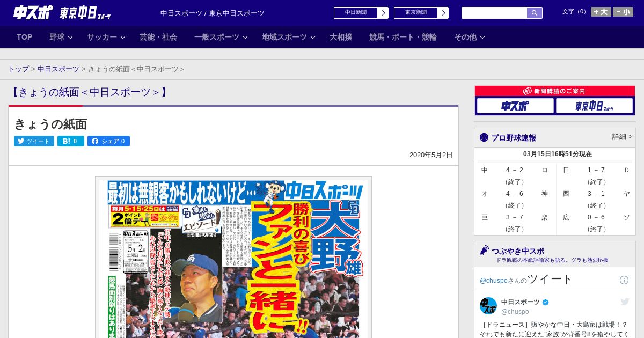Open 芸能・社会 section
644x338 pixels.
coord(158,37)
